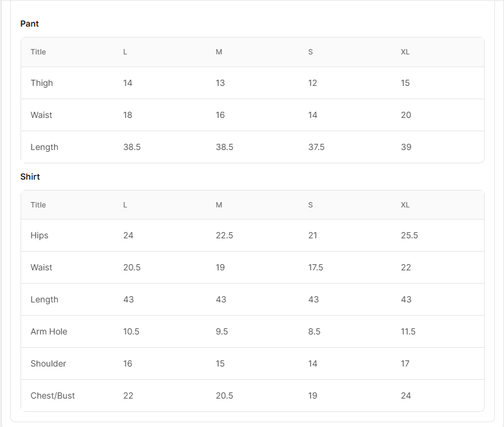Select Pant Length value 37.5 for S
The image size is (504, 427).
pyautogui.click(x=316, y=147)
